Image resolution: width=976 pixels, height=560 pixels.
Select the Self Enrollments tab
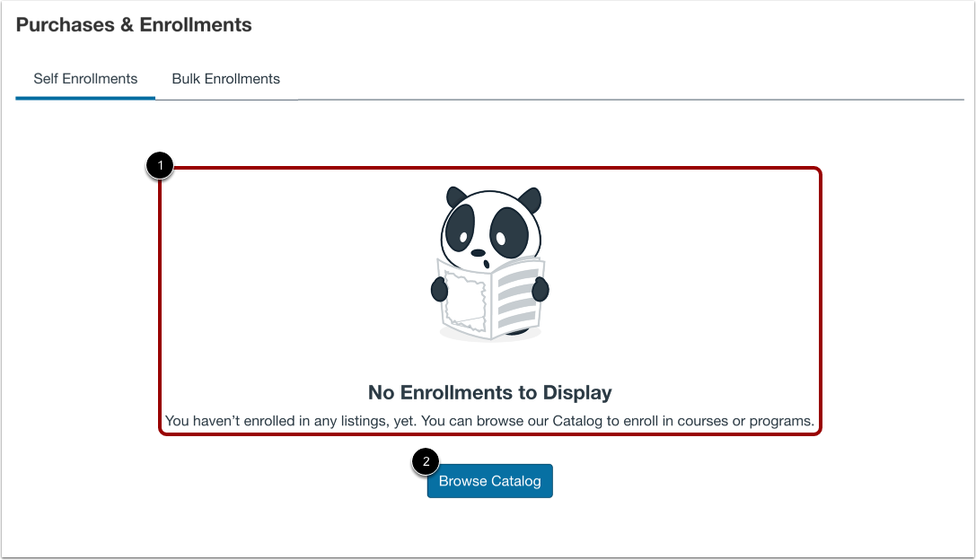tap(84, 78)
